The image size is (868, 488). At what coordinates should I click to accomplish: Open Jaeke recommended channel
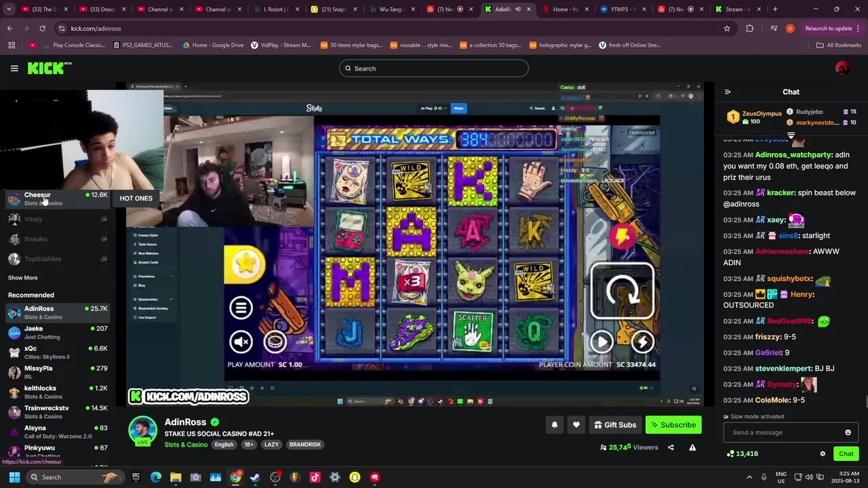(57, 333)
